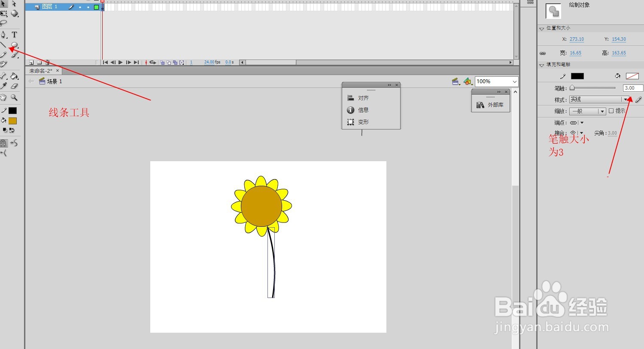Open the 外部库 panel
The height and width of the screenshot is (349, 644).
[496, 104]
